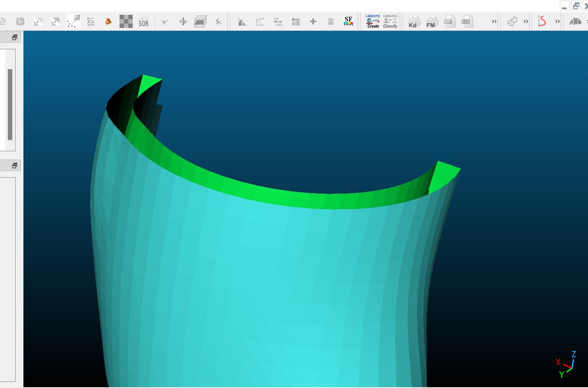588x388 pixels.
Task: Click the CSV export icon
Action: pyautogui.click(x=467, y=21)
